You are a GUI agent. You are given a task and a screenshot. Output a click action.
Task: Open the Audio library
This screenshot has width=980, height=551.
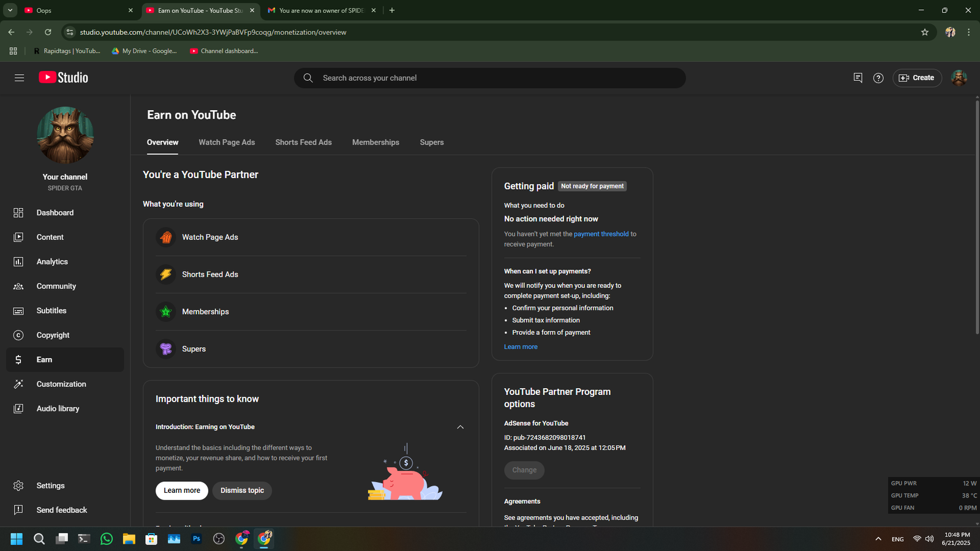(x=65, y=408)
